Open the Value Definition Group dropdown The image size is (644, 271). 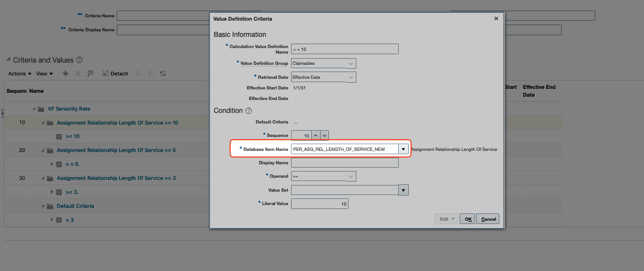point(351,63)
